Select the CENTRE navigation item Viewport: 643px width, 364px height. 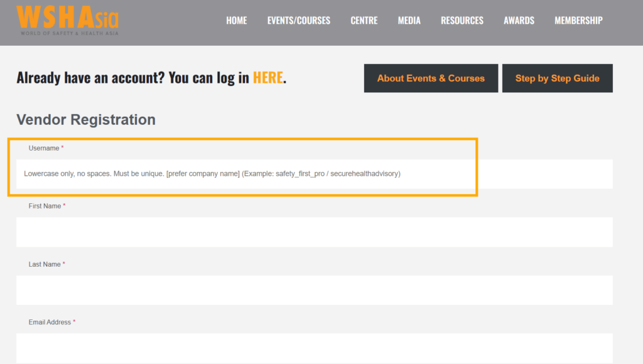[x=364, y=21]
